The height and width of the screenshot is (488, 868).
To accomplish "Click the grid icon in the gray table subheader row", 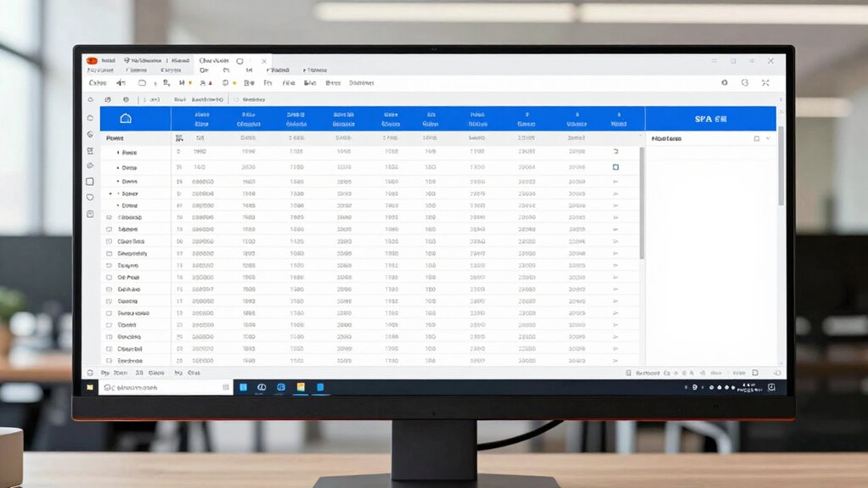I will click(179, 137).
